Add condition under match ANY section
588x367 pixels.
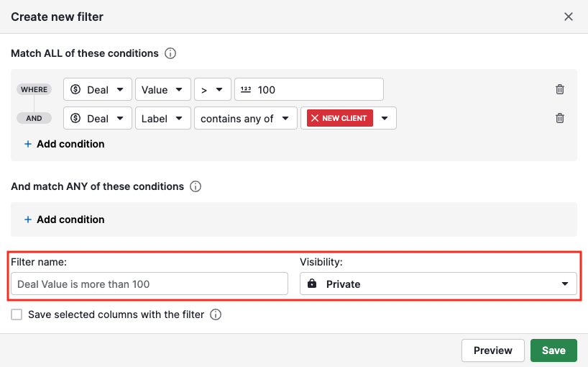tap(64, 219)
